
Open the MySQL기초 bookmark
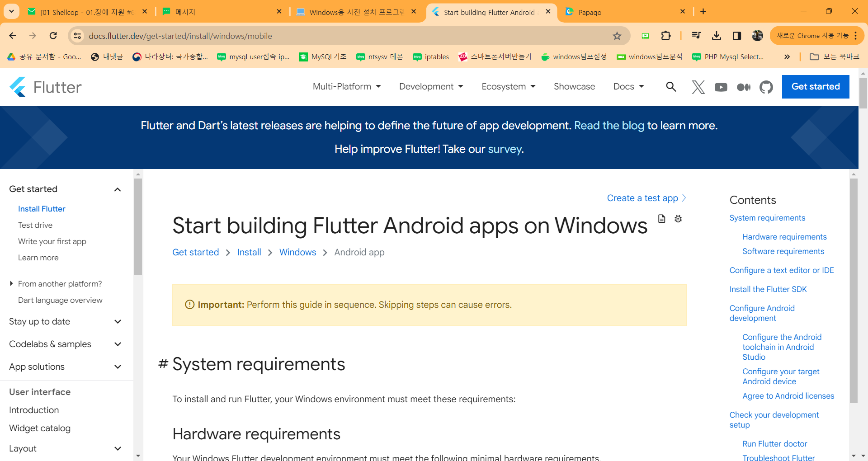tap(323, 56)
